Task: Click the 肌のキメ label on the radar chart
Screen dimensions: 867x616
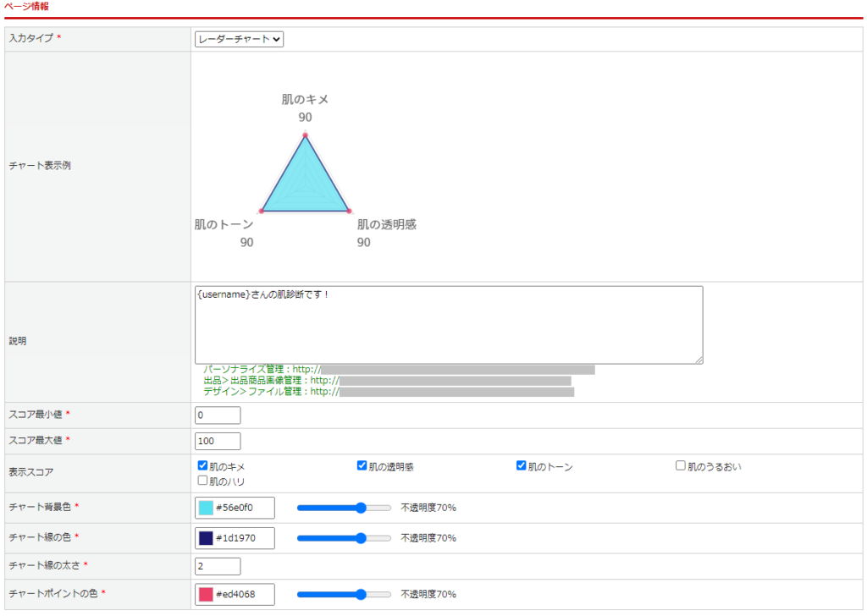Action: [x=305, y=100]
